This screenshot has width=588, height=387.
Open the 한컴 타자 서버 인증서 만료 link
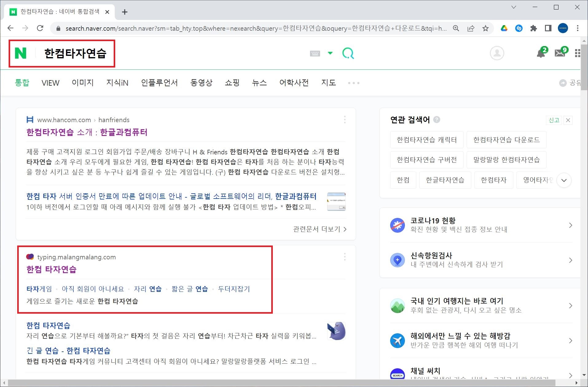(171, 196)
